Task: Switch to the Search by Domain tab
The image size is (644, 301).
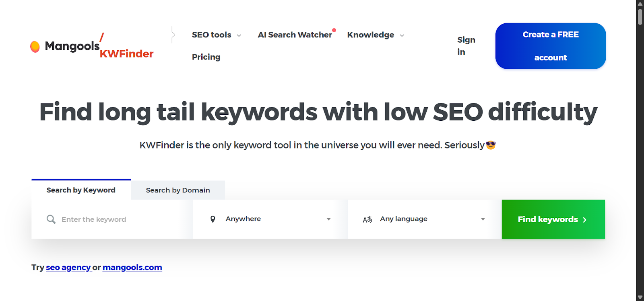Action: [178, 190]
